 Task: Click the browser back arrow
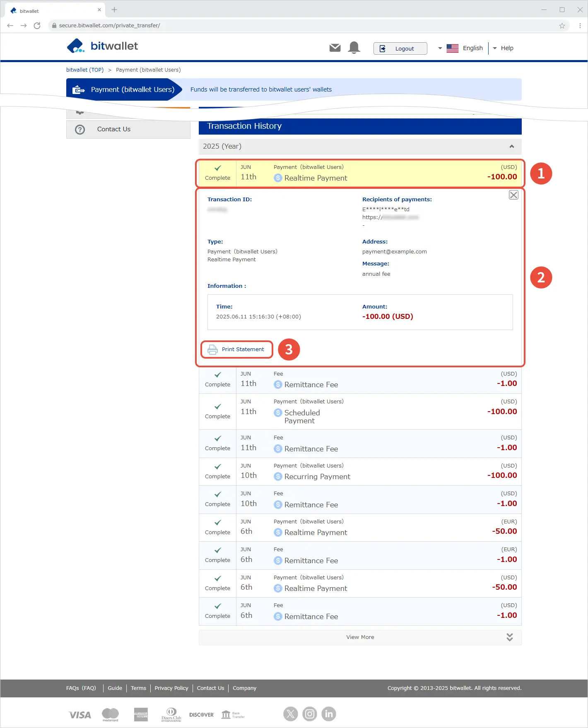click(x=10, y=26)
